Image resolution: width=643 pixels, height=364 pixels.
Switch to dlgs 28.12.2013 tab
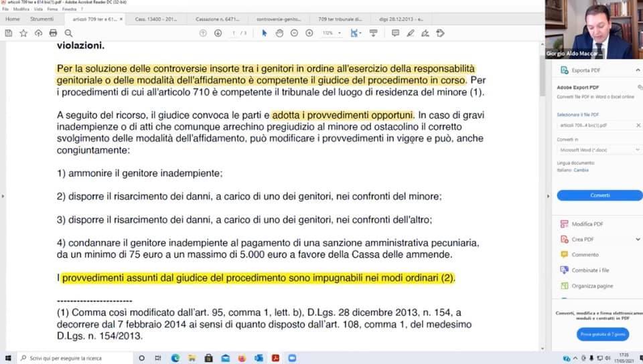(401, 19)
